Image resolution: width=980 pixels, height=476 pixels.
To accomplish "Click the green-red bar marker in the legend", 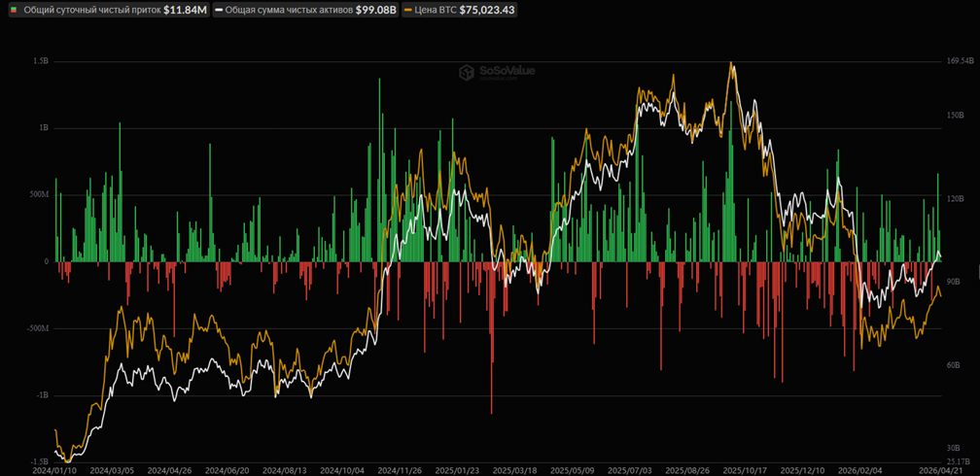I will pos(13,11).
